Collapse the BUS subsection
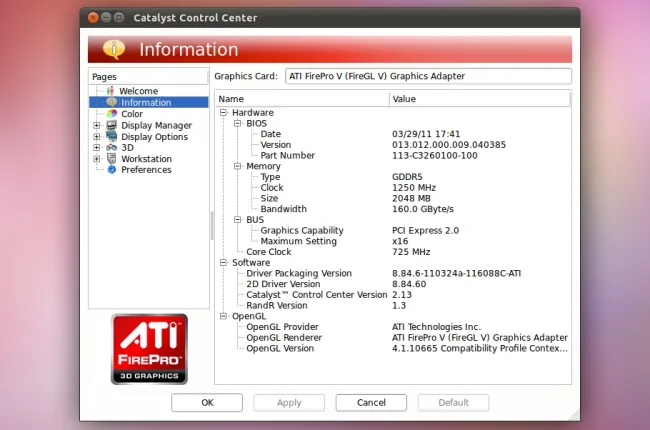Screen dimensions: 650x430 click(x=238, y=219)
